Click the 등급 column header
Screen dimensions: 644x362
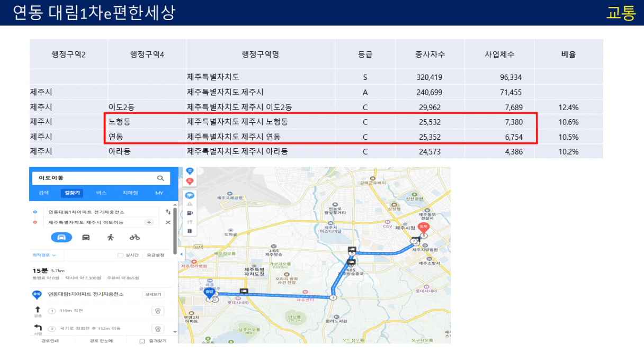(365, 54)
